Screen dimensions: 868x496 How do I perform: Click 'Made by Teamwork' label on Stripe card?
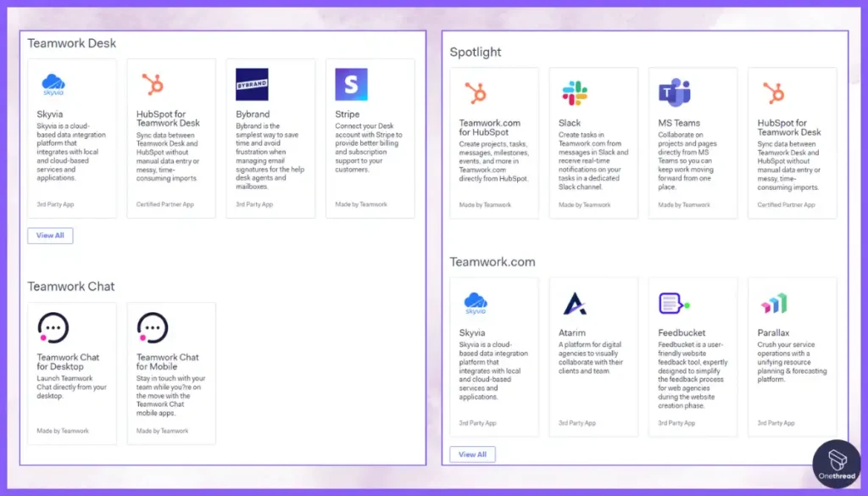[361, 204]
